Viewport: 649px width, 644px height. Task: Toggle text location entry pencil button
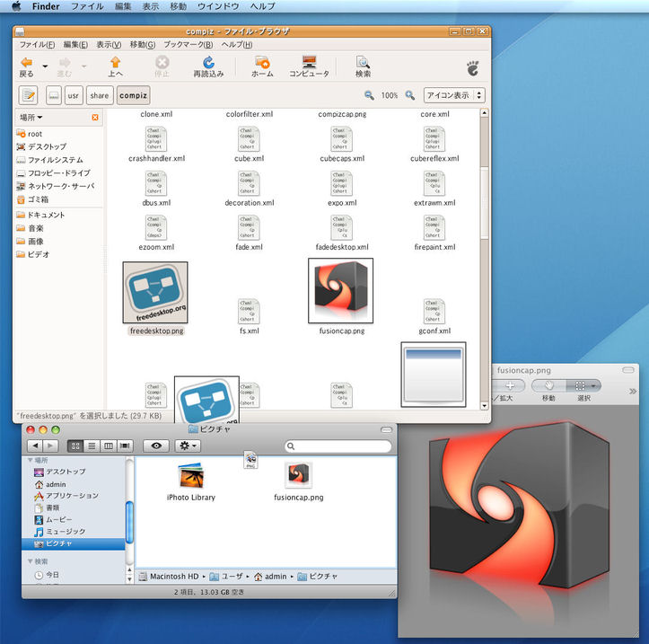tap(28, 95)
